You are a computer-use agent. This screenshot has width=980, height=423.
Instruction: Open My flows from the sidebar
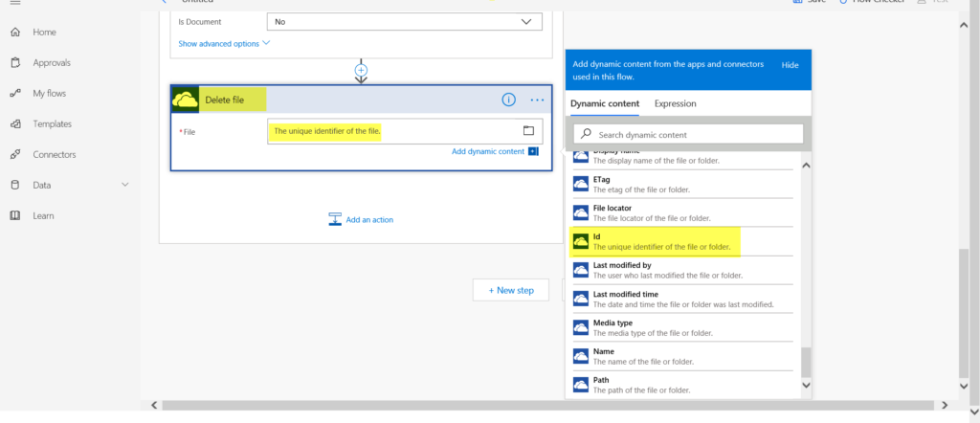[49, 94]
